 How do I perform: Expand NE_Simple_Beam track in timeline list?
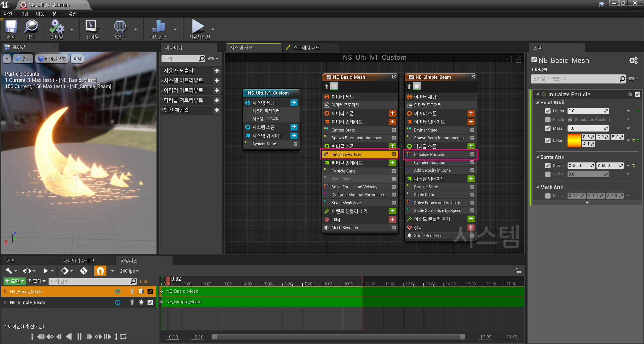click(x=5, y=302)
